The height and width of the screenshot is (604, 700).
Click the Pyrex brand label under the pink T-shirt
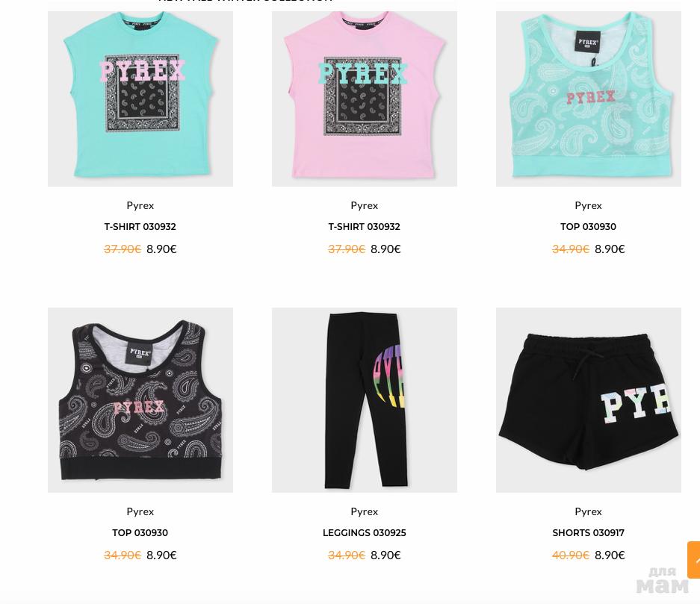point(365,205)
